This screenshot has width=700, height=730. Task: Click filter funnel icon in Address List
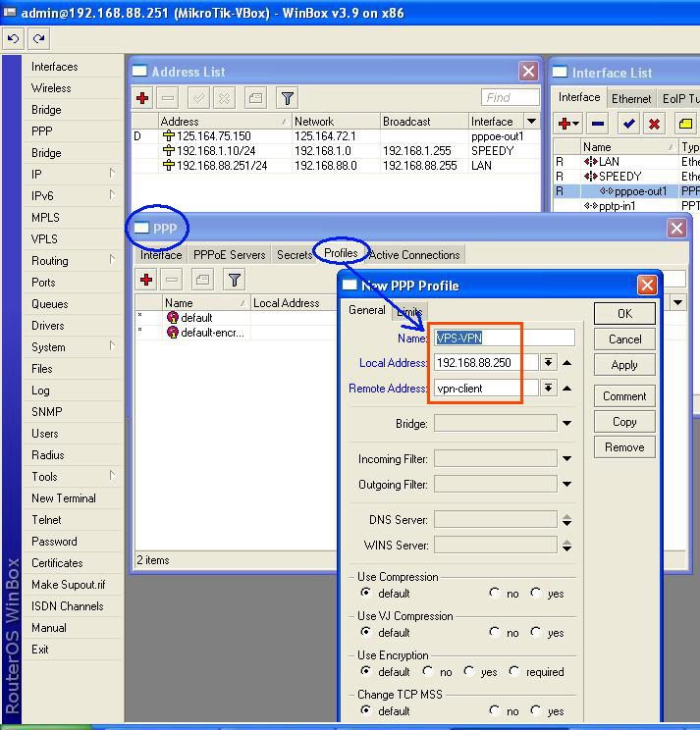pyautogui.click(x=287, y=98)
